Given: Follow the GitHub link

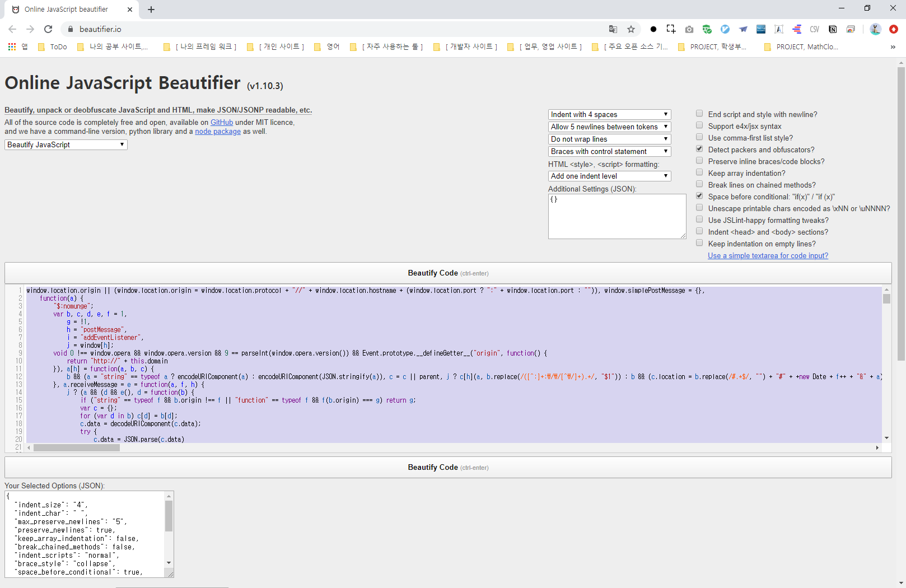Looking at the screenshot, I should click(222, 122).
